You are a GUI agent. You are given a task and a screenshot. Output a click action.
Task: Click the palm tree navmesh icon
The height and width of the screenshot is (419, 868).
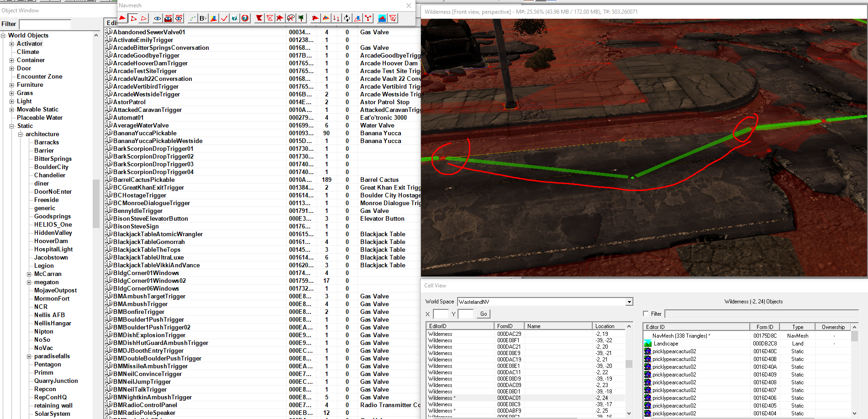[x=301, y=18]
